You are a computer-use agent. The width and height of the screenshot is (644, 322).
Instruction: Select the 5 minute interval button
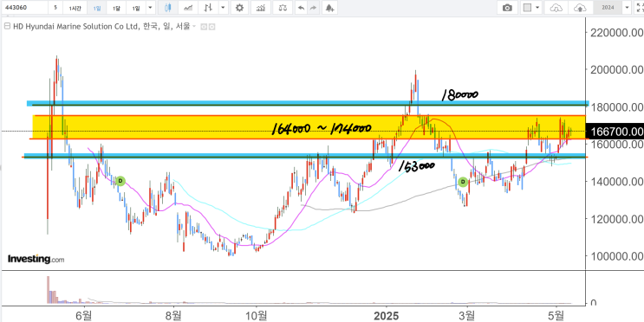click(x=55, y=8)
